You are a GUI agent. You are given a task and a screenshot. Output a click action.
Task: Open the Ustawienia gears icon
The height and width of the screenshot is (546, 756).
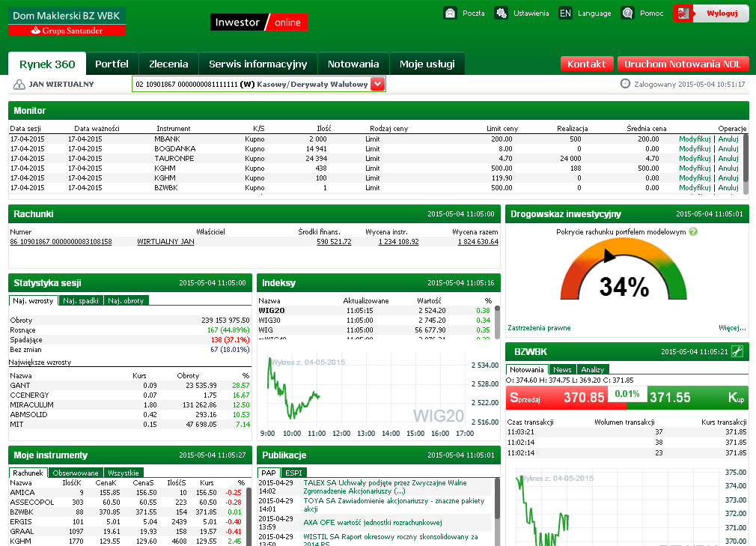(501, 13)
